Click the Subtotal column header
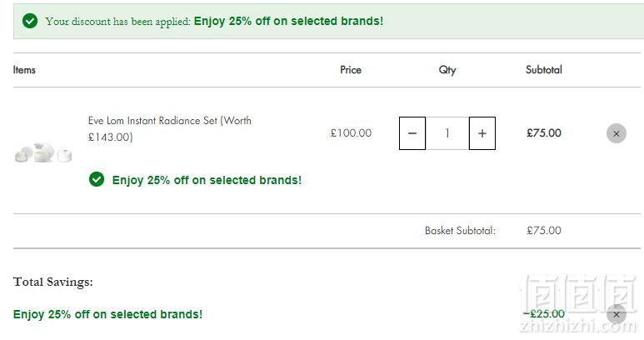This screenshot has width=644, height=340. click(x=544, y=70)
